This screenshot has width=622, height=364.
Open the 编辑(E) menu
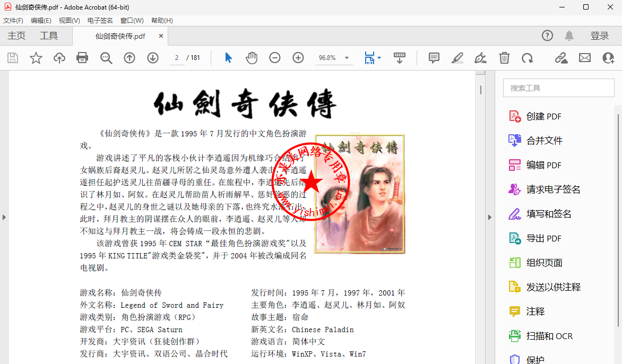coord(41,20)
